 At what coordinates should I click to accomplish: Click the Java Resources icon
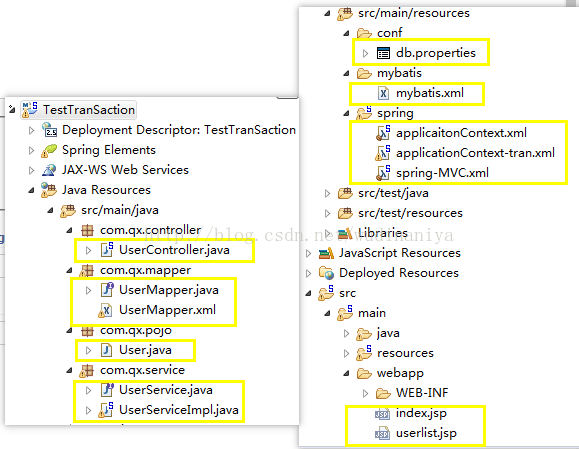49,190
